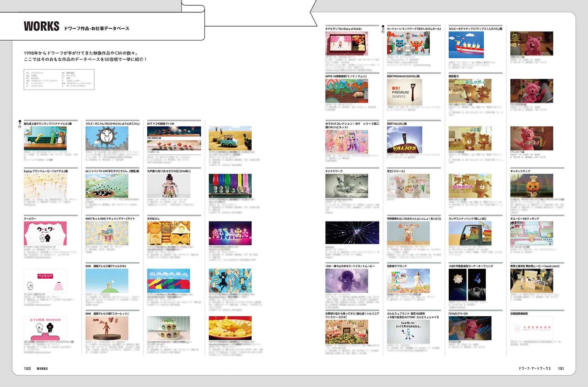Click the NHK ウェルかめ hill thumbnail
This screenshot has height=387, width=588.
[107, 281]
